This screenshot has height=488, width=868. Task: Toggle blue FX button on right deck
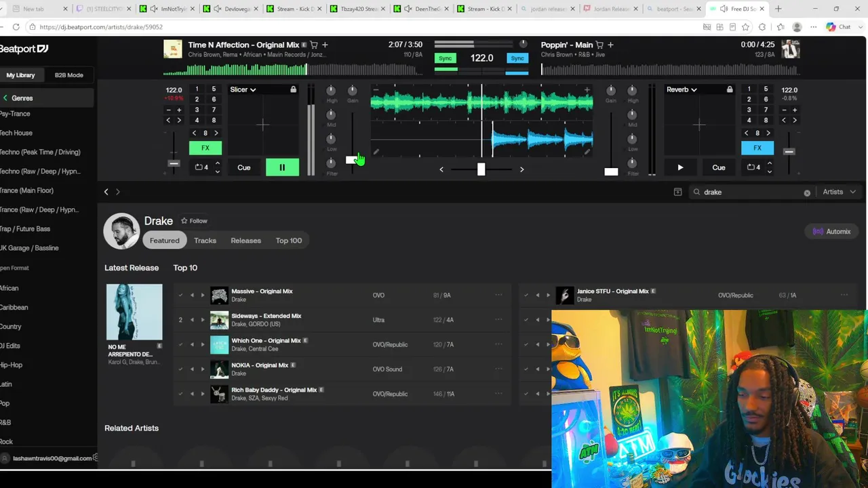757,148
